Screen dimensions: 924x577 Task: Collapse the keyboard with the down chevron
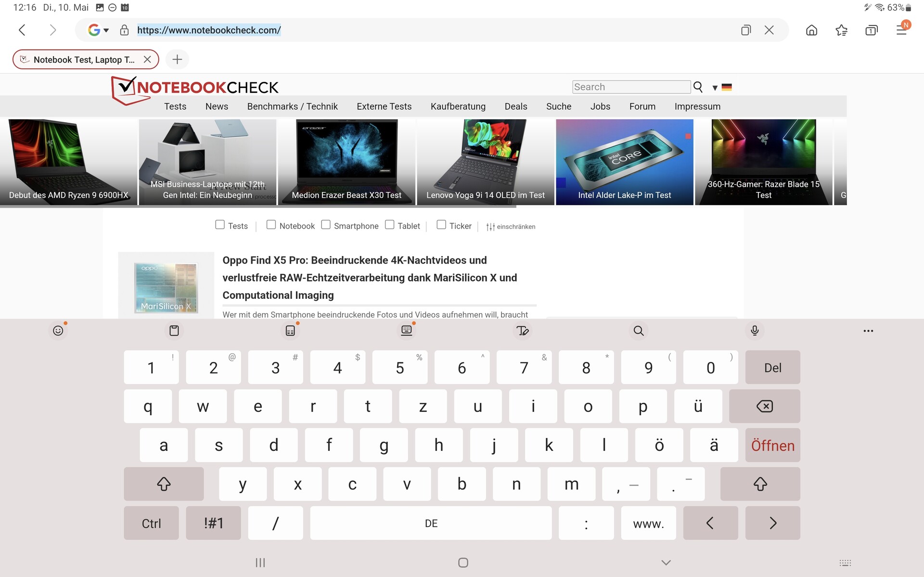click(666, 563)
